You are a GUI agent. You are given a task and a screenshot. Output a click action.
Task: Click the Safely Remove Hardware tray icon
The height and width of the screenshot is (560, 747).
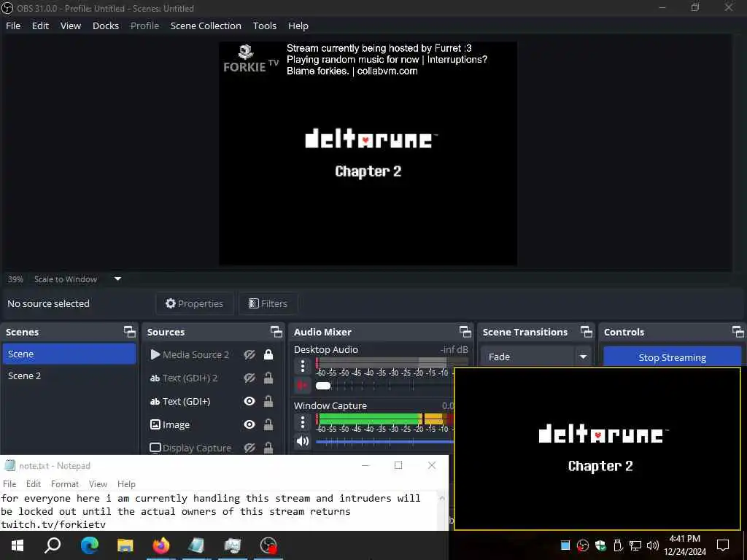click(x=618, y=545)
